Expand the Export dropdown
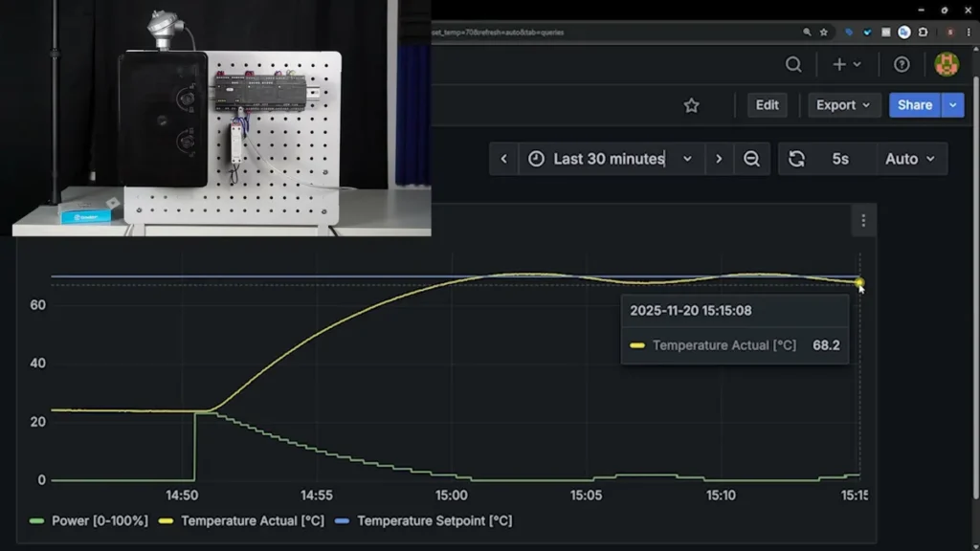The image size is (980, 551). (843, 105)
